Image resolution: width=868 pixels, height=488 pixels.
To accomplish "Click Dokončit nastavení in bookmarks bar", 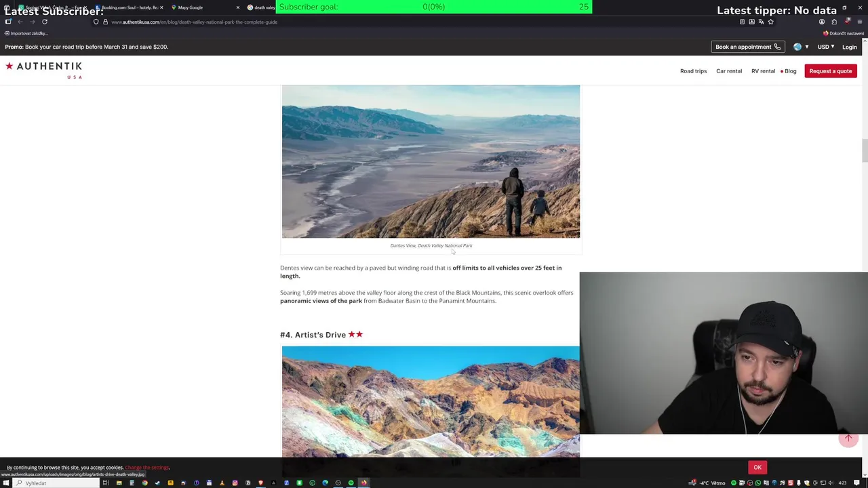I will 844,33.
